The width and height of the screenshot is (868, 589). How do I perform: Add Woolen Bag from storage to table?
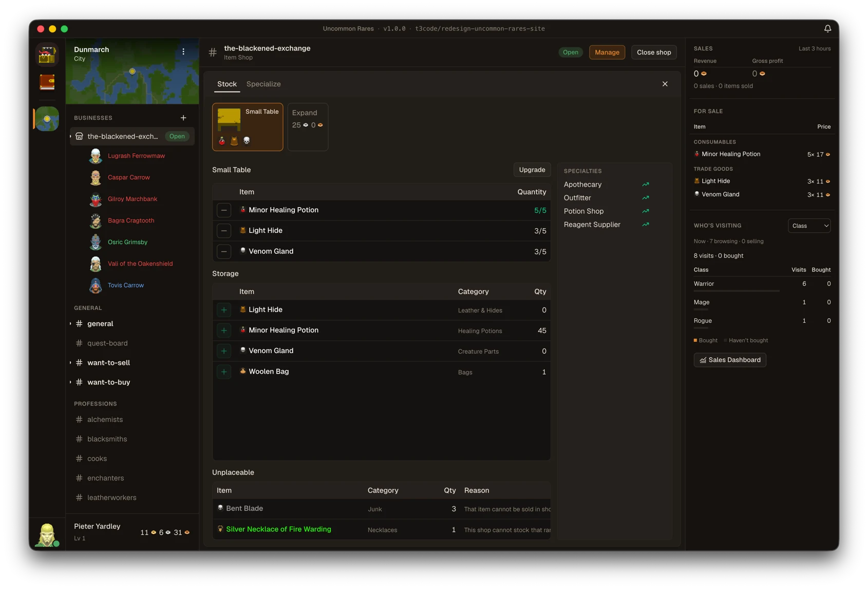[224, 372]
